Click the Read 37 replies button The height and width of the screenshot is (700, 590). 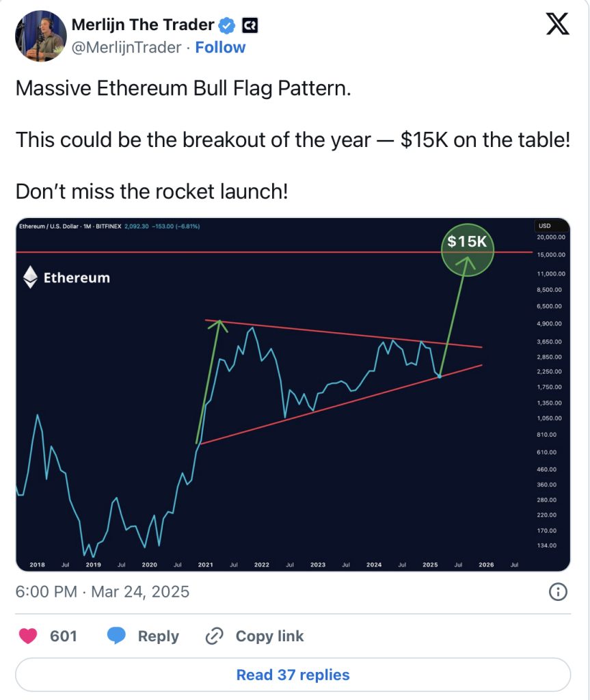click(293, 675)
